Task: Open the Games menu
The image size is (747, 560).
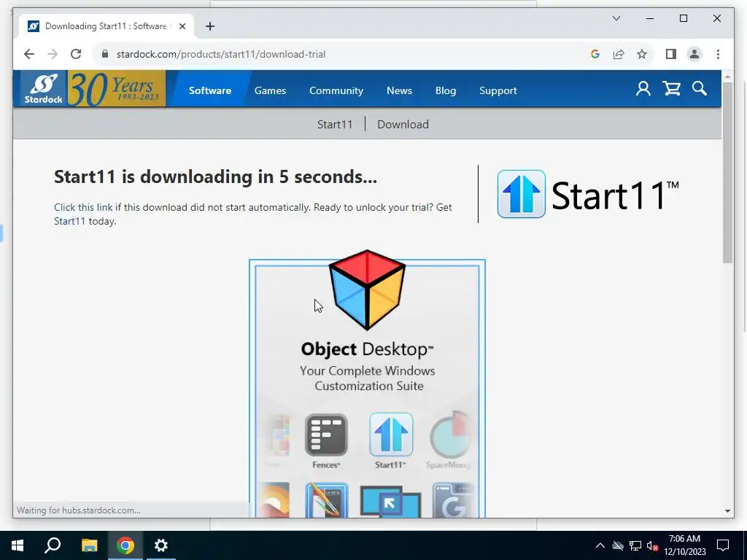Action: click(270, 90)
